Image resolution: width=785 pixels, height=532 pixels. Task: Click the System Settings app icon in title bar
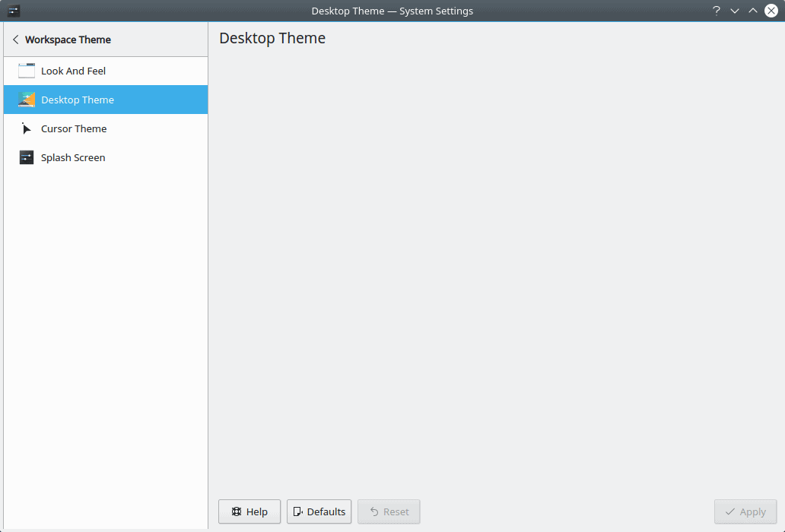(14, 11)
